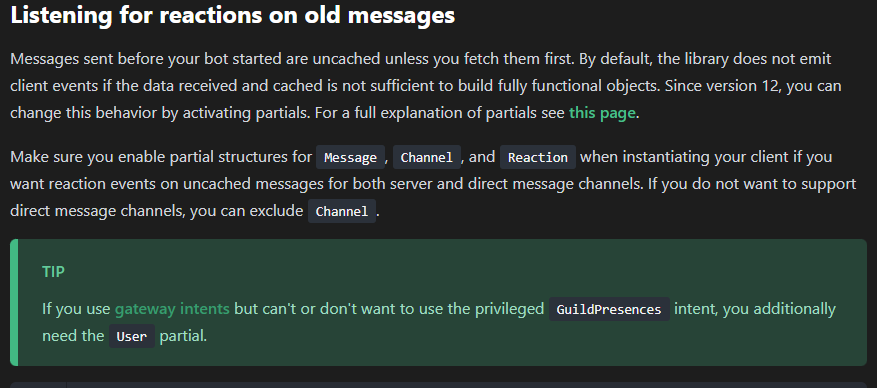The width and height of the screenshot is (877, 388).
Task: Click the 'TIP' label in the green box
Action: 53,272
